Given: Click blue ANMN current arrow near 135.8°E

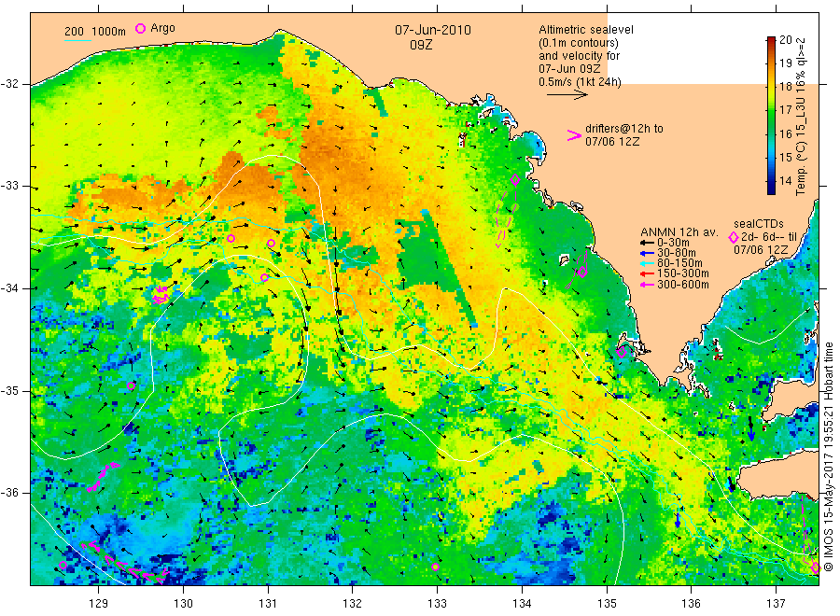Looking at the screenshot, I should [x=678, y=520].
